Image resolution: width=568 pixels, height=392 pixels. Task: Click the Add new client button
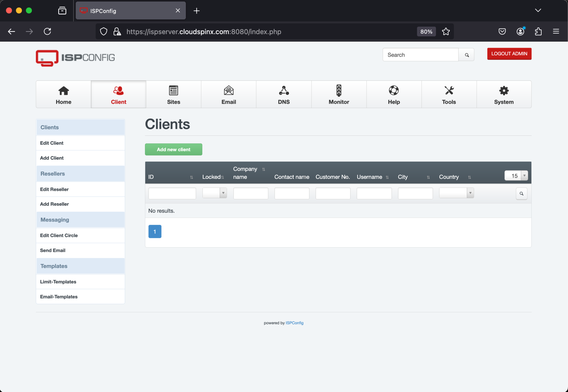(173, 149)
